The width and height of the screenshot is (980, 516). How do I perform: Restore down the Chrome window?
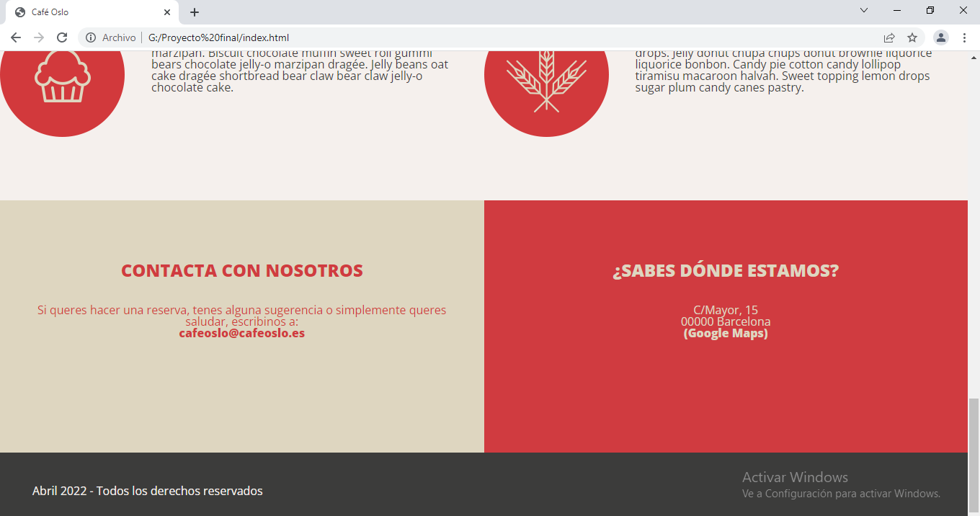click(x=930, y=10)
